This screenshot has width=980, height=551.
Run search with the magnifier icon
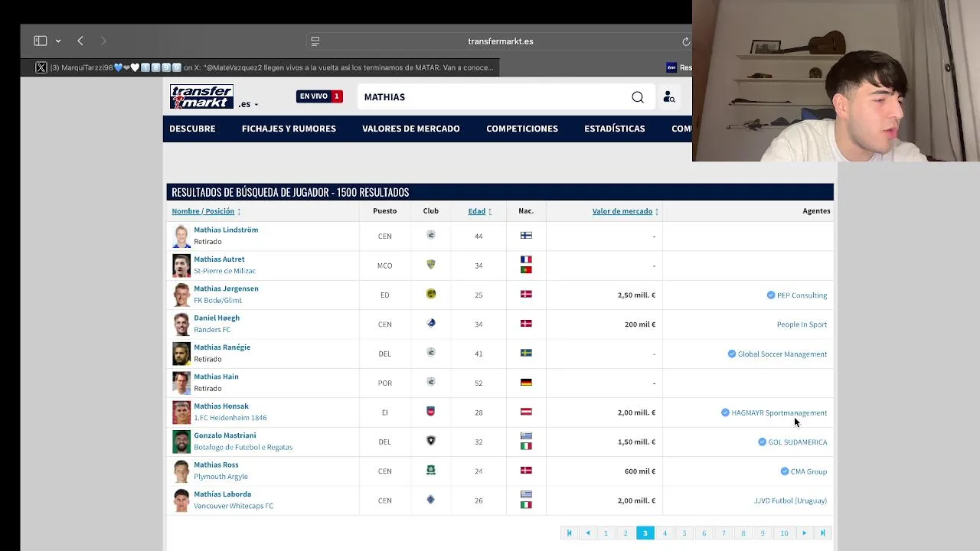pyautogui.click(x=638, y=97)
